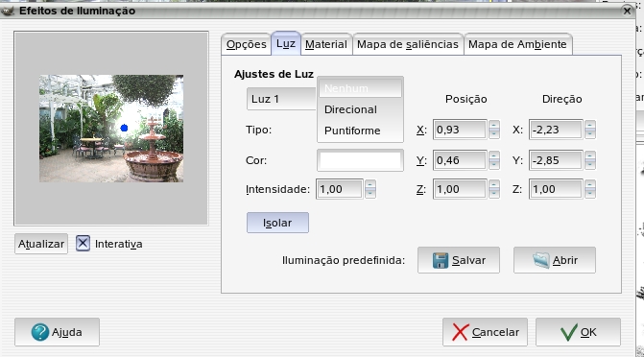Click the Intensidade value field
644x357 pixels.
339,189
